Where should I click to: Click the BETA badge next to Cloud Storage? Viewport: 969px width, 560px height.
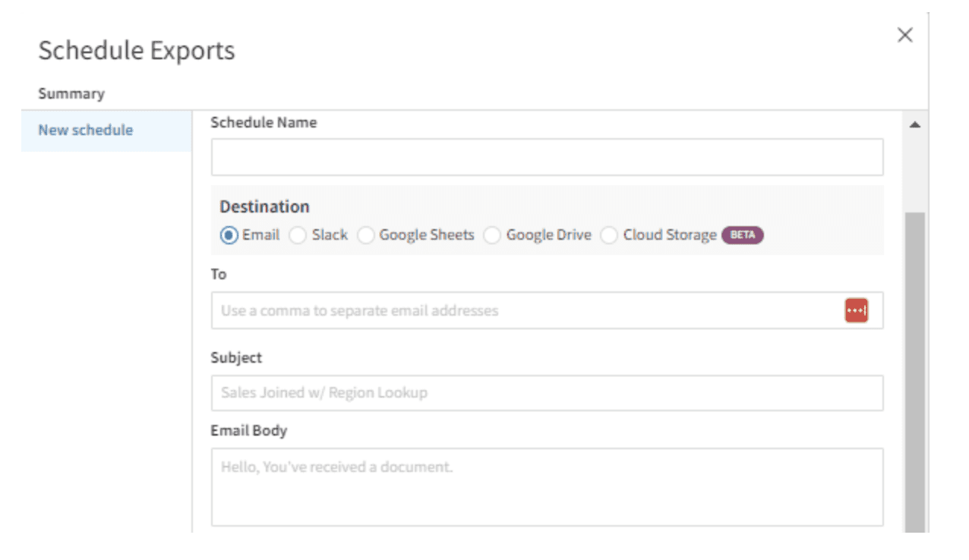point(742,236)
